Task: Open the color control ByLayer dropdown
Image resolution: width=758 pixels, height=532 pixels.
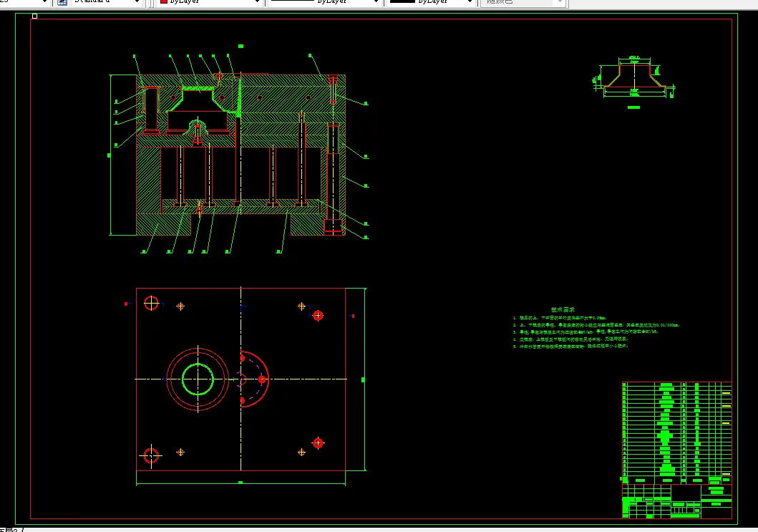Action: (x=210, y=2)
